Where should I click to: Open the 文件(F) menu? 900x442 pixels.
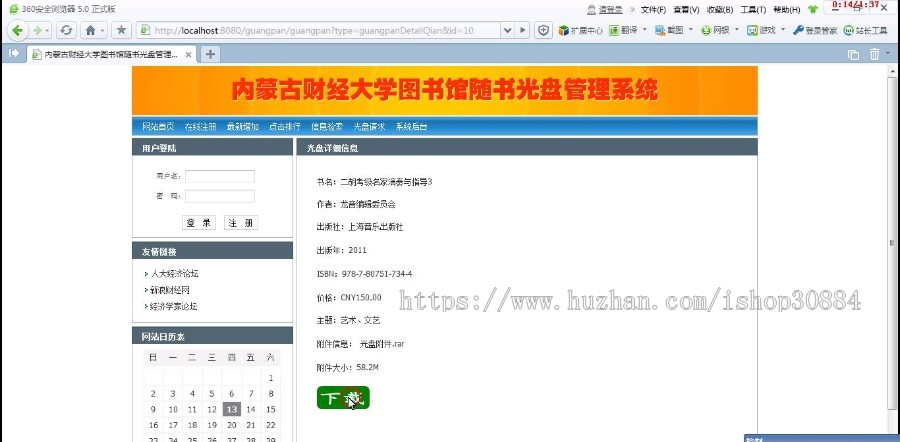pos(653,10)
